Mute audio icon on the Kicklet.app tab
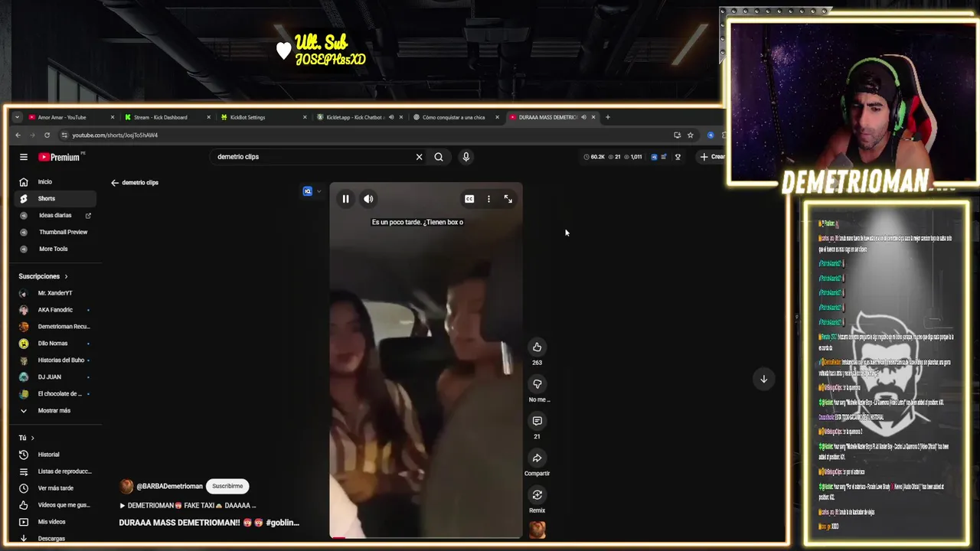 391,117
